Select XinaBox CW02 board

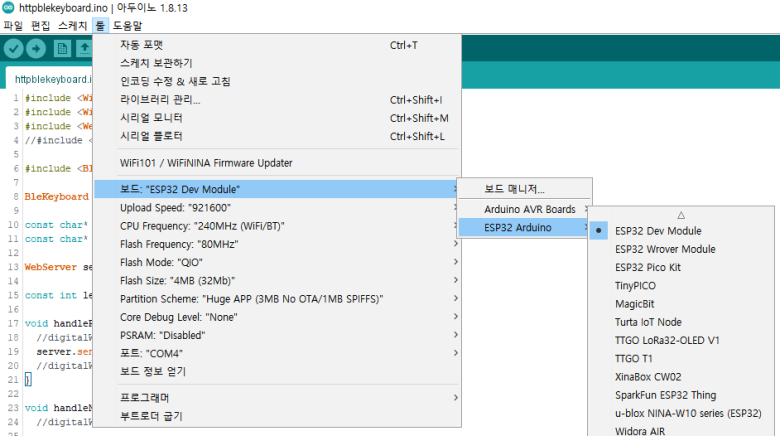click(682, 377)
